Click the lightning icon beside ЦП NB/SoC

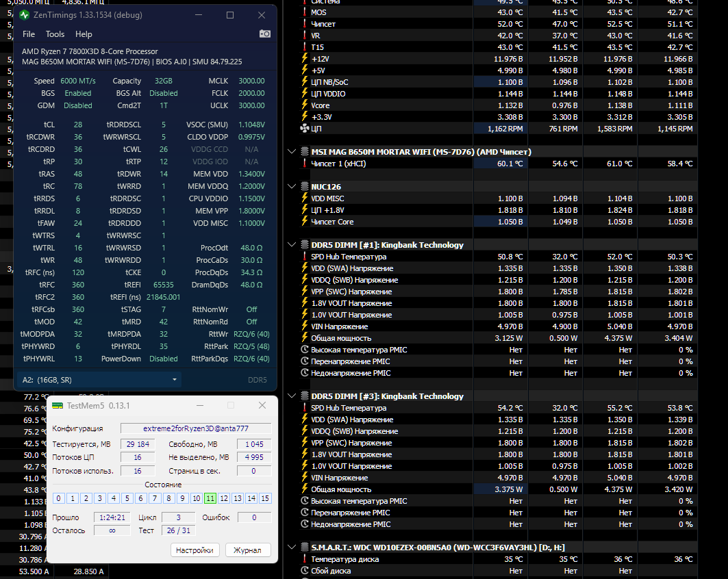305,81
